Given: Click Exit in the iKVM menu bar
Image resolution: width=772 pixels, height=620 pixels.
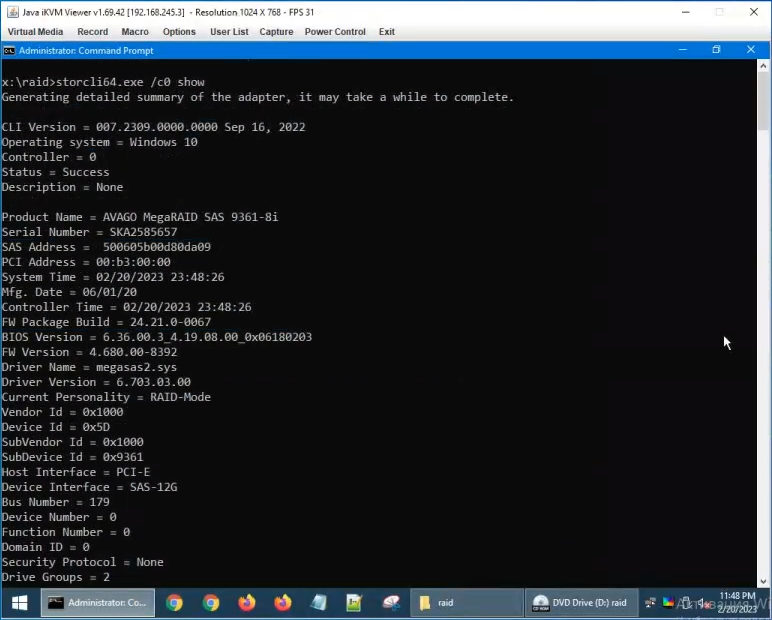Looking at the screenshot, I should click(x=386, y=32).
